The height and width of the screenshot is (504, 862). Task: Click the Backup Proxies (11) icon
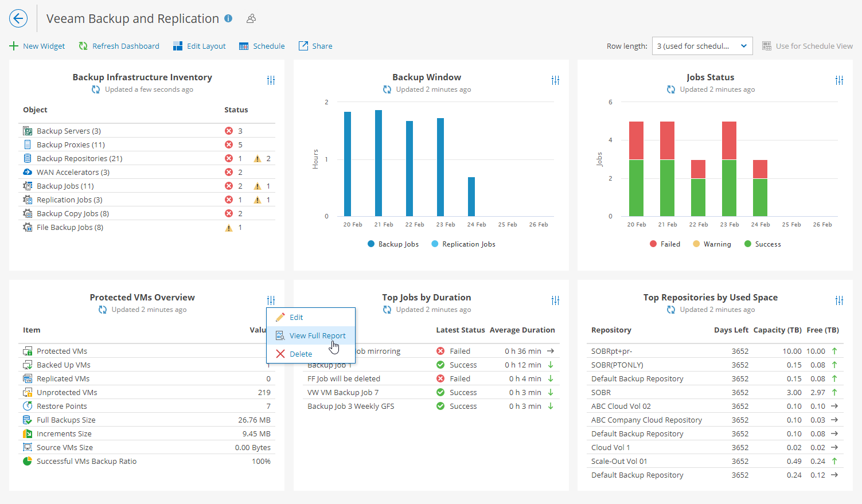[28, 144]
